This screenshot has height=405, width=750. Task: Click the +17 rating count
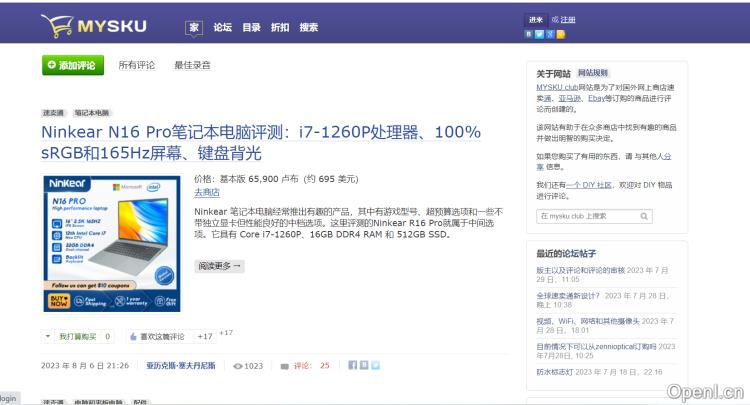pos(205,337)
